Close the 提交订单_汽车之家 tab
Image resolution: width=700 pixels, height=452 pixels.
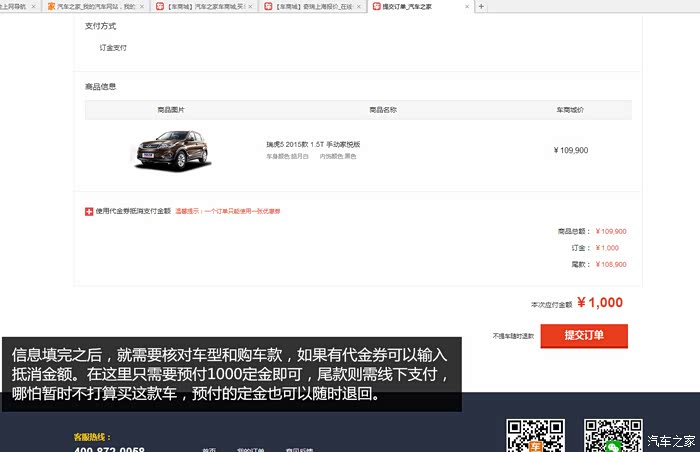click(x=467, y=7)
